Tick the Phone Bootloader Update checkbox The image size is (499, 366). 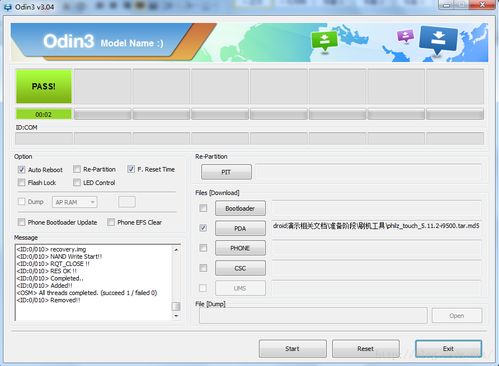(22, 222)
